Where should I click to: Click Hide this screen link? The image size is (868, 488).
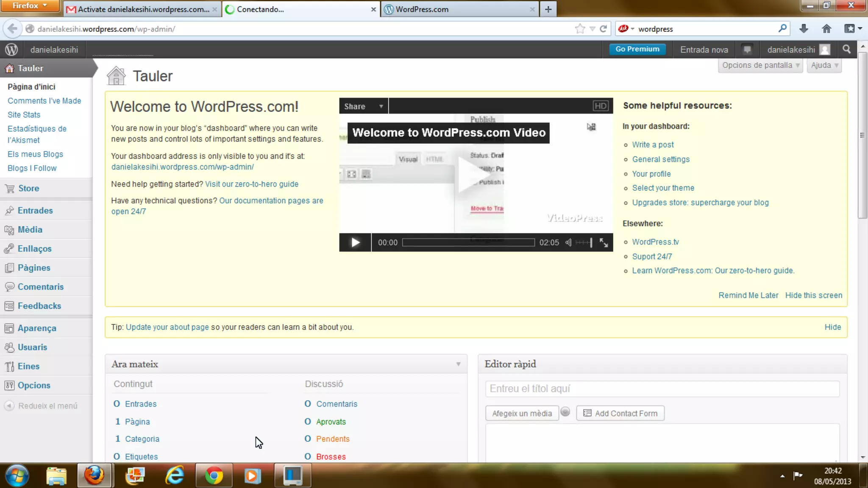pos(814,296)
